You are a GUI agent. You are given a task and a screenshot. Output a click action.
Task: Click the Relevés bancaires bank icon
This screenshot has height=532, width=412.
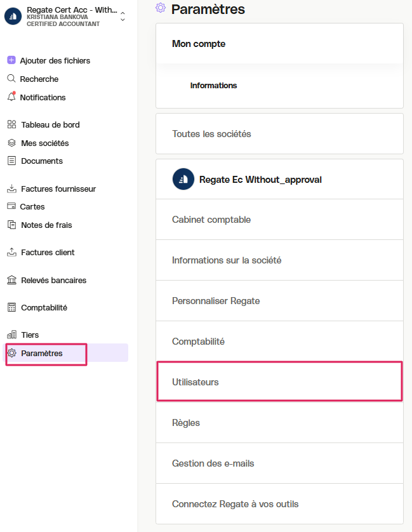click(x=11, y=280)
